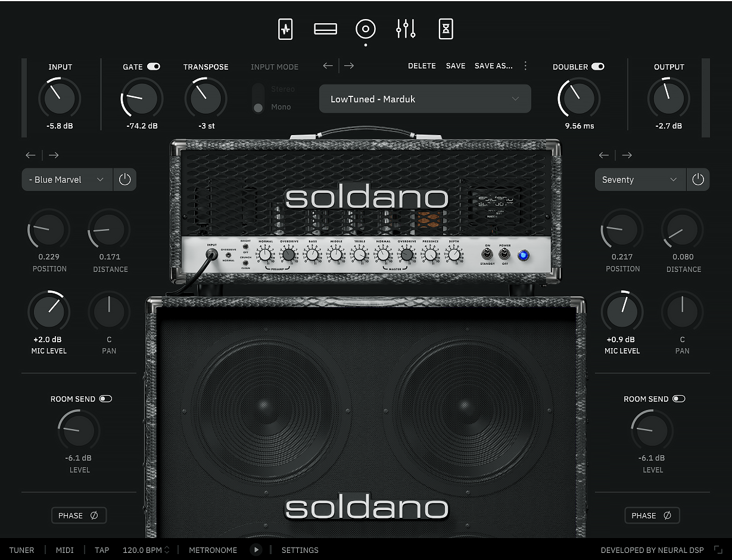The image size is (732, 560).
Task: Click Developed by Neural DSP link
Action: click(x=652, y=550)
